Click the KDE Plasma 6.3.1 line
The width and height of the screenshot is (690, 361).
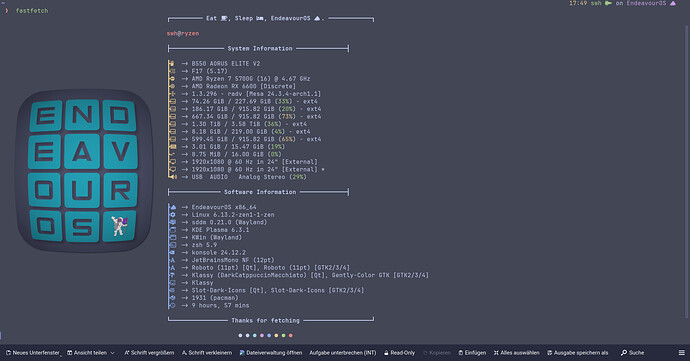point(220,229)
